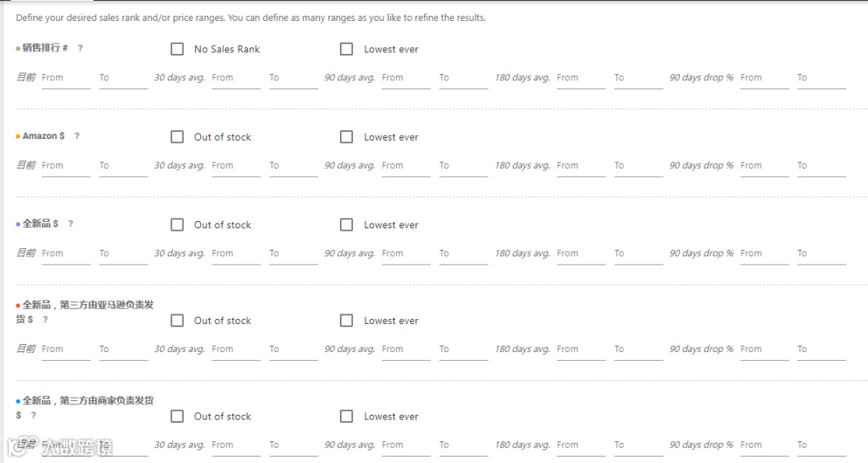Select the Amazon $ 90 days drop % To field

pos(821,166)
